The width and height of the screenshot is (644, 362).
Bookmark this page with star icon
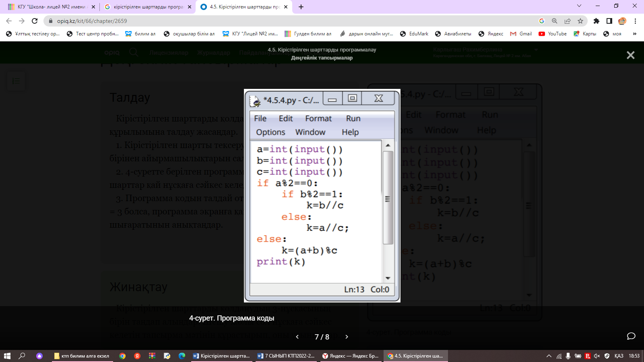580,21
